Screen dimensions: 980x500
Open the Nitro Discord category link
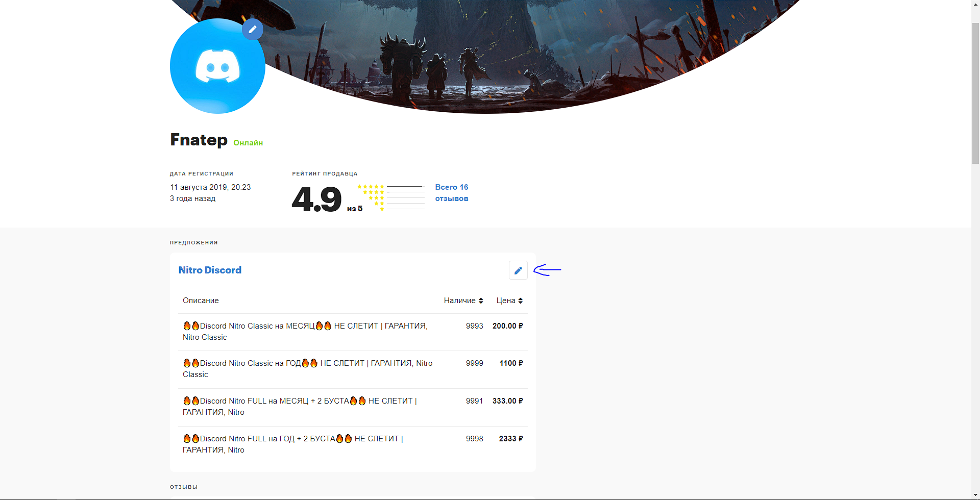pos(210,270)
